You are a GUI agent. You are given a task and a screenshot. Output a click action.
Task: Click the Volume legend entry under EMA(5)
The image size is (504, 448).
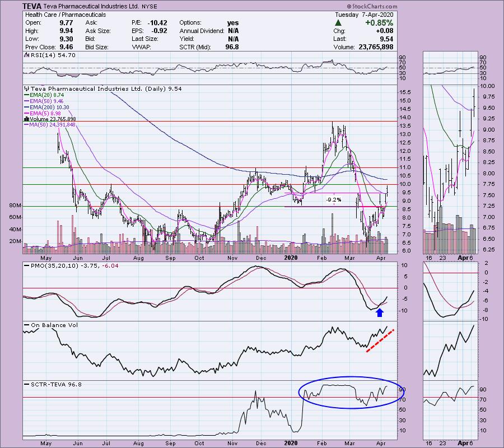[x=51, y=119]
